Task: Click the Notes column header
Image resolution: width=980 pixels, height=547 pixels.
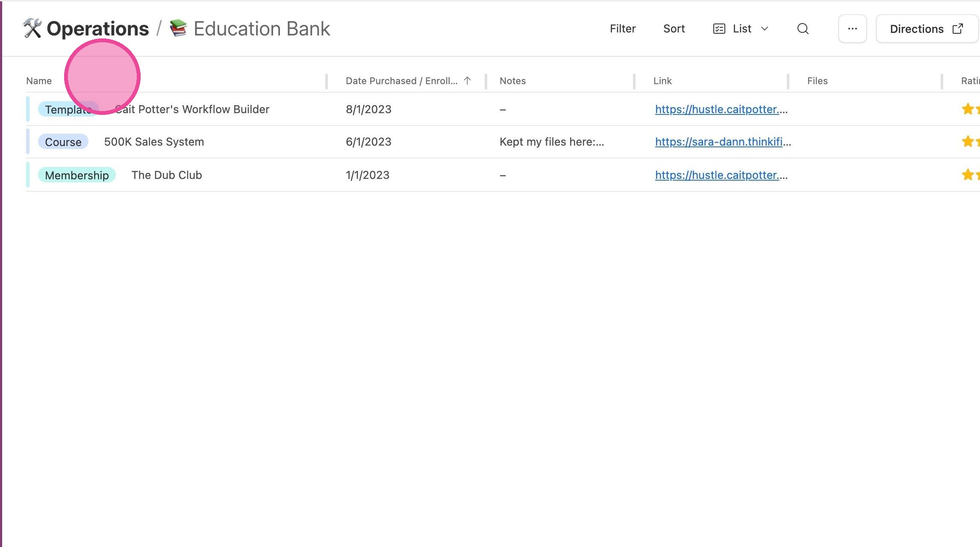Action: (x=512, y=81)
